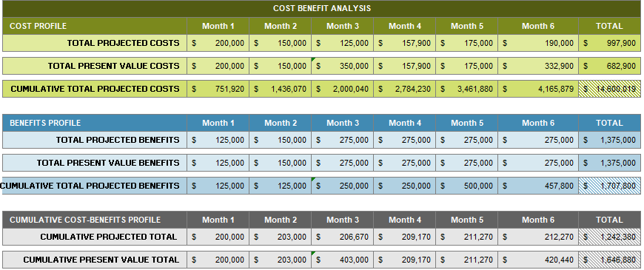The image size is (644, 270).
Task: Select Total Present Value Benefits total 1,375,000
Action: click(610, 163)
